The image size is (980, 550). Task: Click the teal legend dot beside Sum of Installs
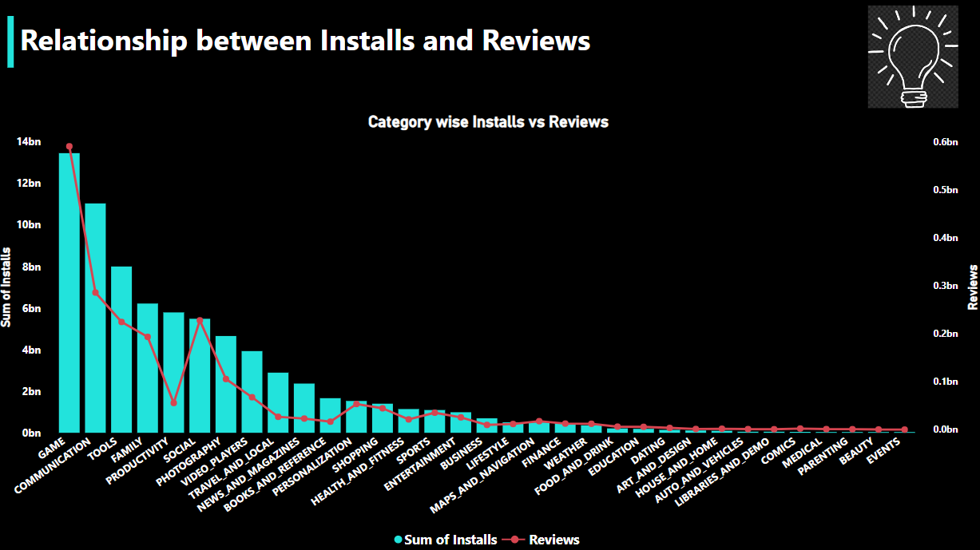click(398, 540)
